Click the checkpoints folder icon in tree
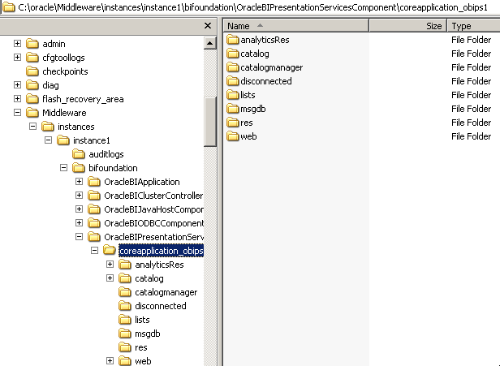Image resolution: width=500 pixels, height=366 pixels. pyautogui.click(x=32, y=71)
